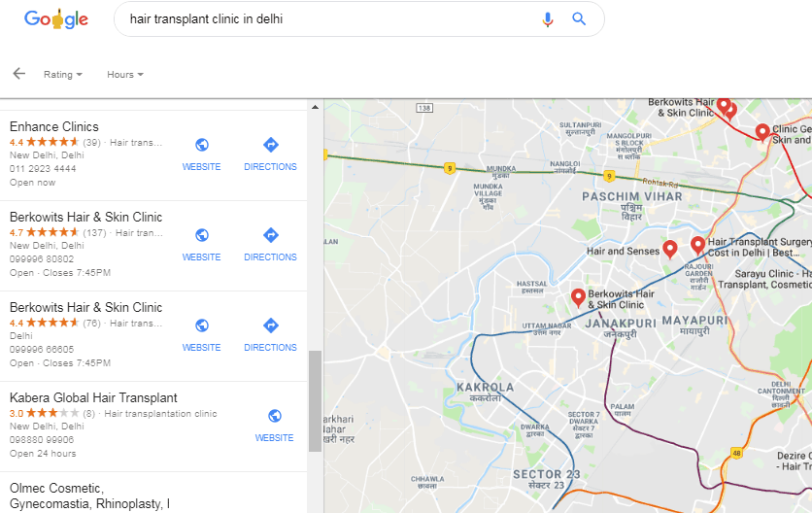
Task: Click the blue magnifier search icon
Action: click(579, 19)
